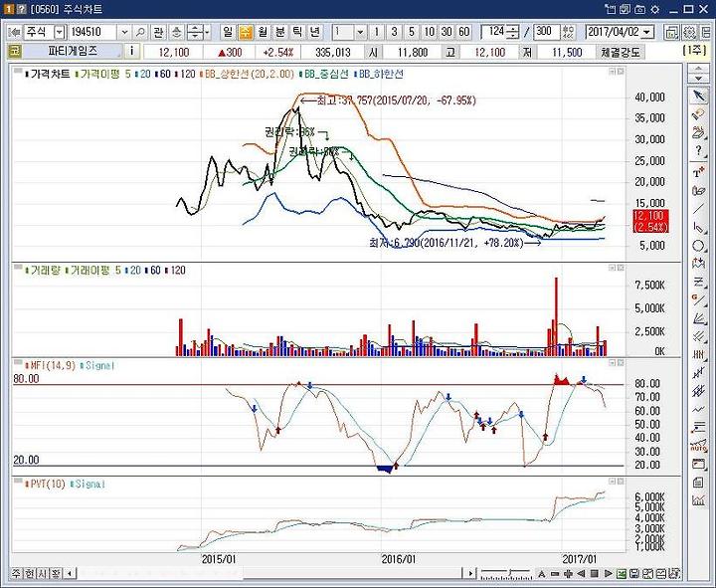Select the 시 tab at bottom left
The width and height of the screenshot is (716, 588).
tap(42, 573)
